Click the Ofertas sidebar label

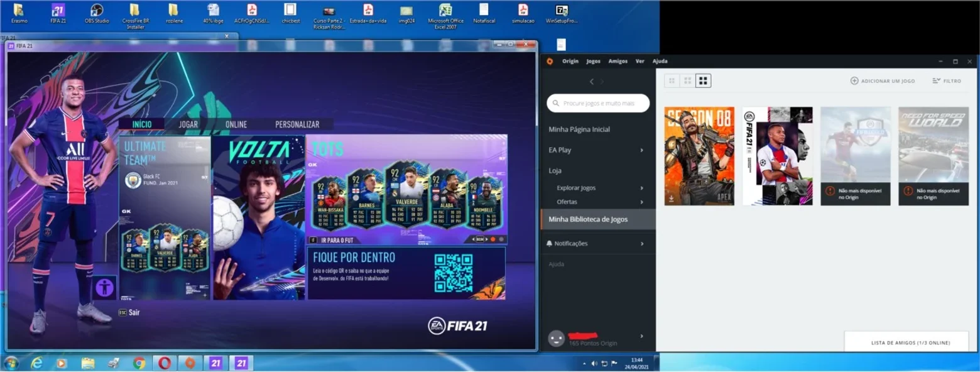[567, 202]
